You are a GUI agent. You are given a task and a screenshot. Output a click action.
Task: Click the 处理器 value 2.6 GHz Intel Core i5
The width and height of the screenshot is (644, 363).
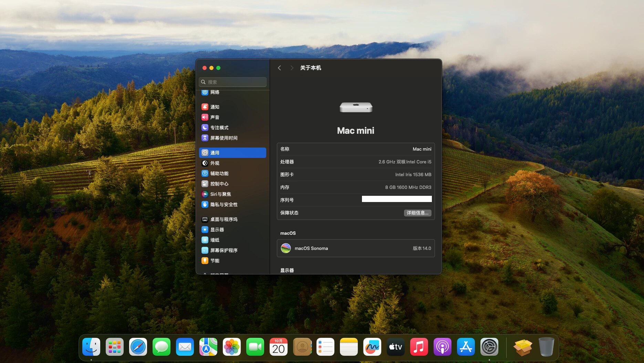click(x=405, y=162)
